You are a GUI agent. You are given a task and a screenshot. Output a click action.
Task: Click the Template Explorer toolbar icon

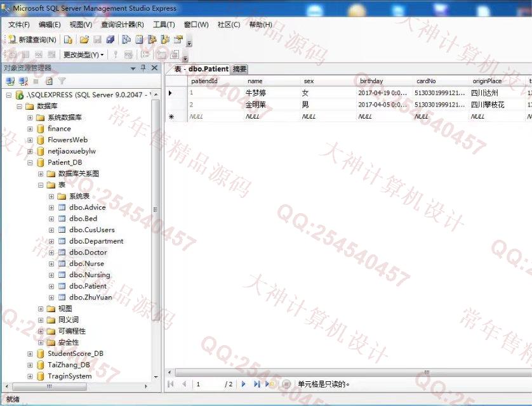165,40
